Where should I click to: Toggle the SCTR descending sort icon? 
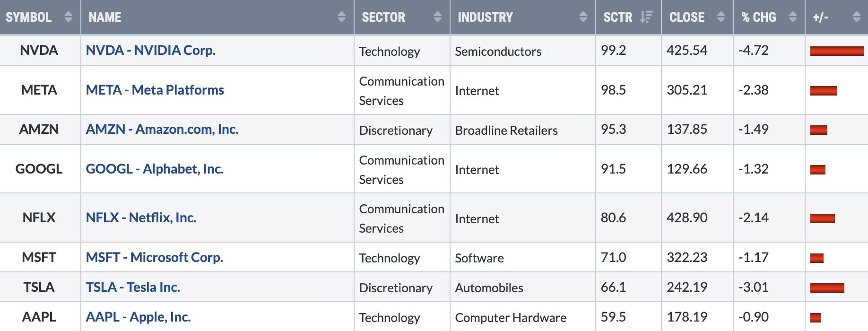(x=646, y=17)
